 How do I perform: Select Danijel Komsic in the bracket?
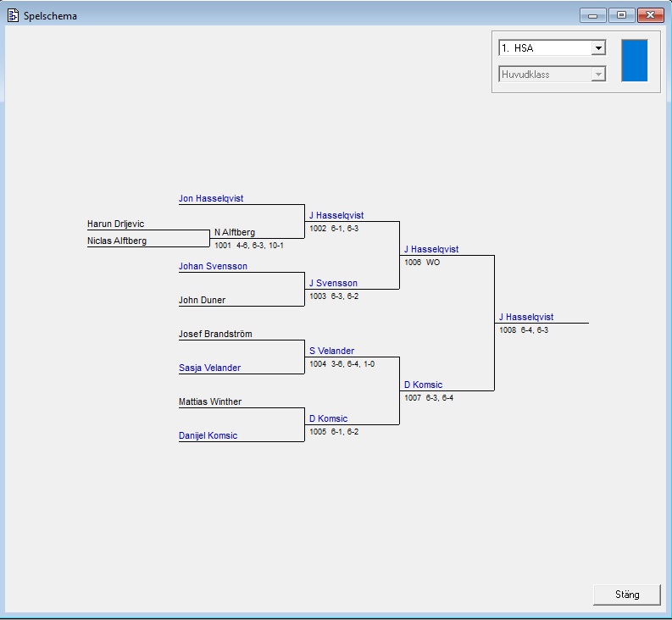pos(208,436)
